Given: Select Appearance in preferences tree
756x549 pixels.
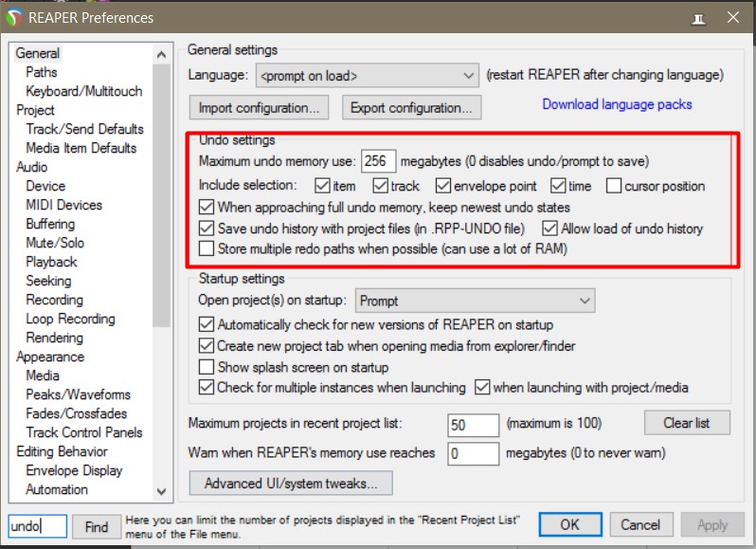Looking at the screenshot, I should [x=50, y=357].
